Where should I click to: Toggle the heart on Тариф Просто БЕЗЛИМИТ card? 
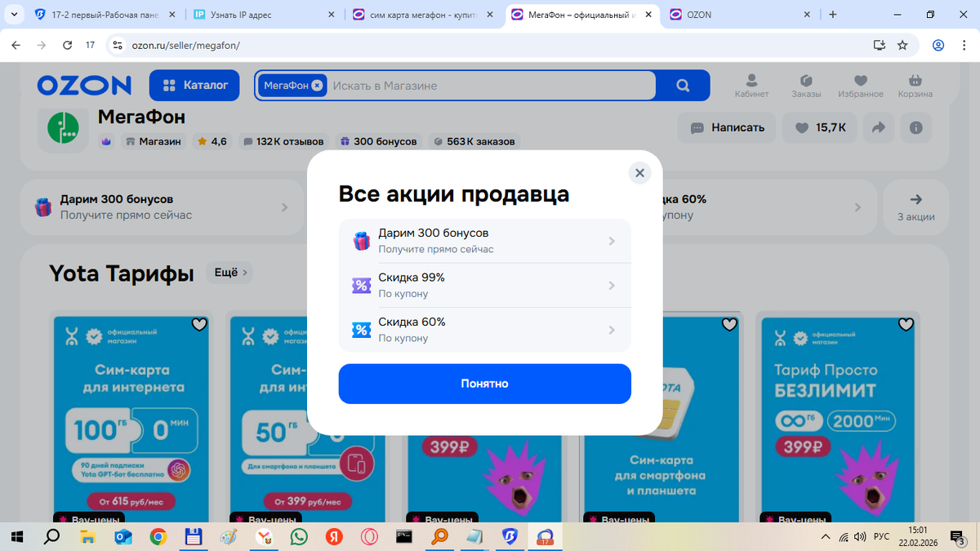coord(906,324)
